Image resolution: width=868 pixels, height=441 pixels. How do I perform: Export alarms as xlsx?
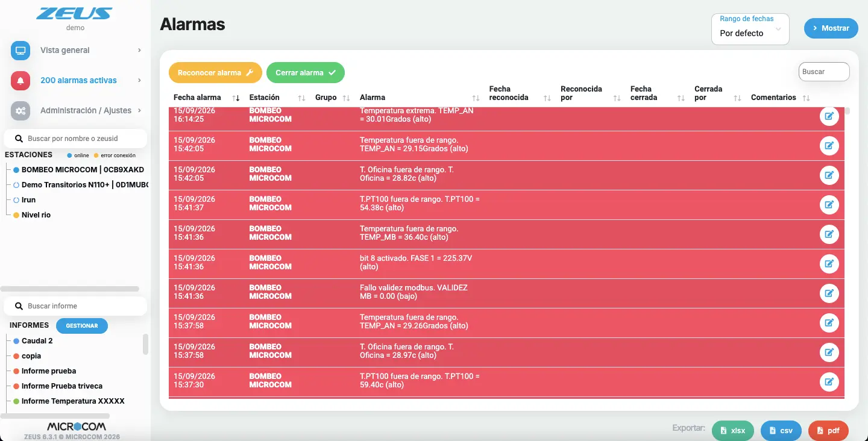[733, 431]
